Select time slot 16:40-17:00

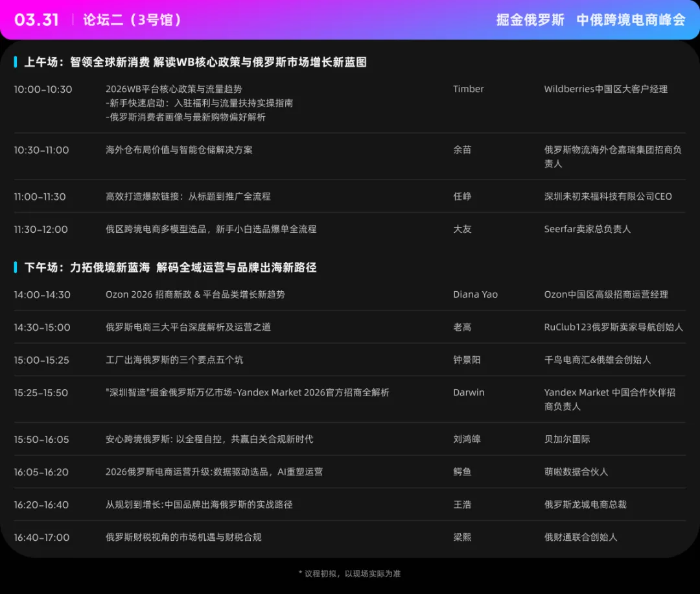41,538
